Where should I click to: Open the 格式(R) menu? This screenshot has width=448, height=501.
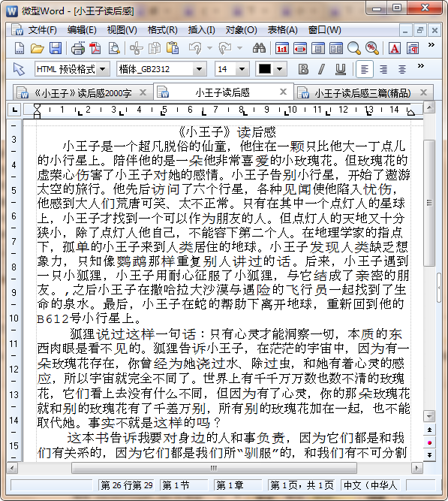point(163,30)
